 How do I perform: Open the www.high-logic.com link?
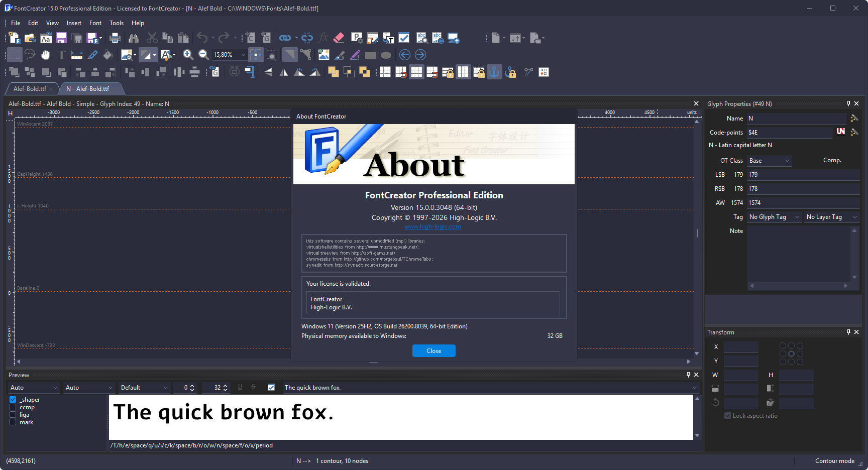433,226
